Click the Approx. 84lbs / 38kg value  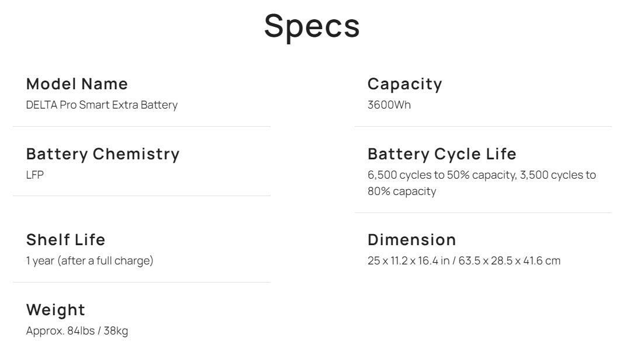(x=77, y=331)
